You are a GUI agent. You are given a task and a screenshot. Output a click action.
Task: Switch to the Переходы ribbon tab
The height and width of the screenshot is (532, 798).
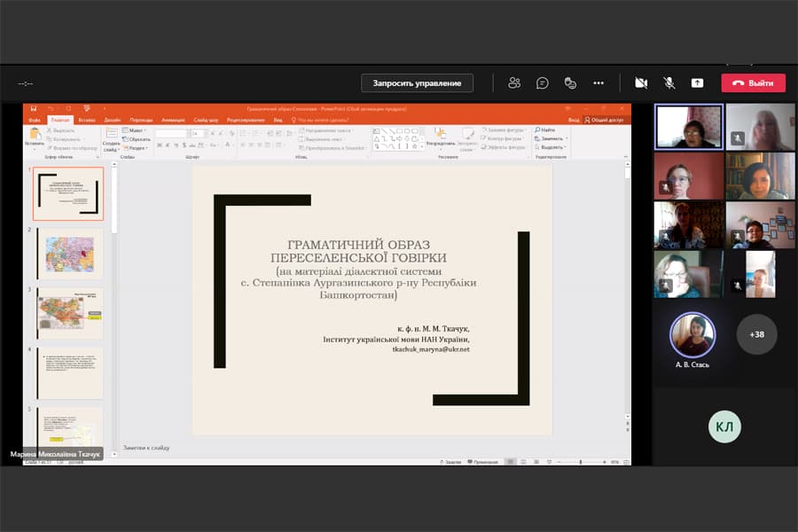tap(142, 121)
